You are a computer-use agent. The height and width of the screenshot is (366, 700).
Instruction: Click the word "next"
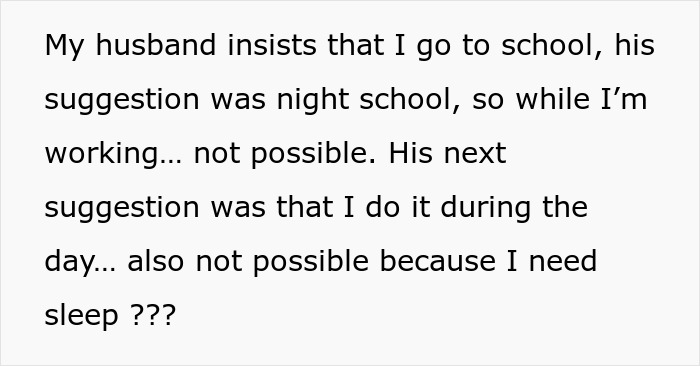click(x=475, y=154)
